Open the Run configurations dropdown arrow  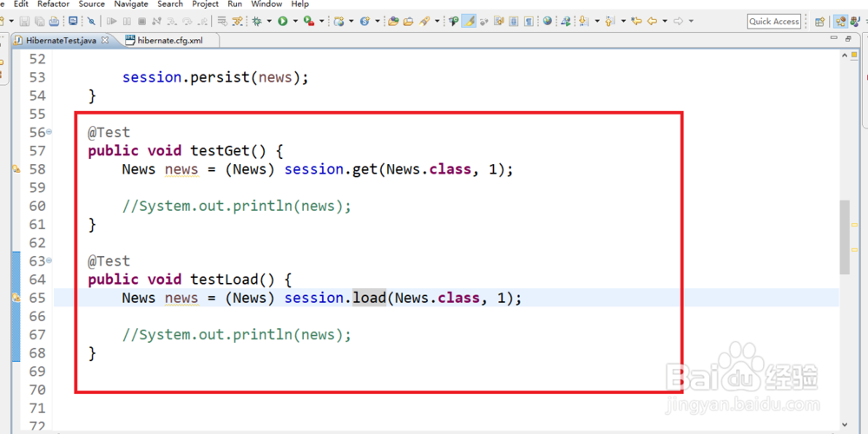point(295,21)
